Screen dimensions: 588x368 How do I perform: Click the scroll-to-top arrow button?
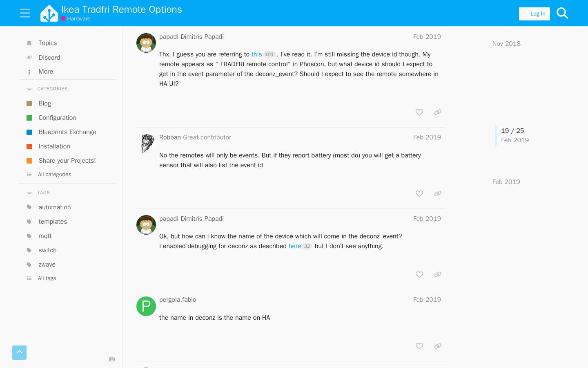tap(19, 352)
